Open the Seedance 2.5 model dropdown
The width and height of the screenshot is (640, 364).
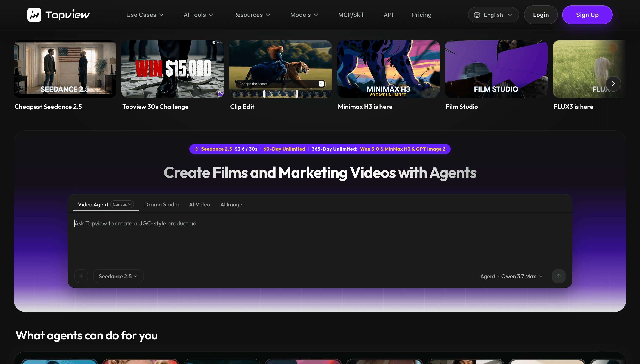tap(118, 276)
